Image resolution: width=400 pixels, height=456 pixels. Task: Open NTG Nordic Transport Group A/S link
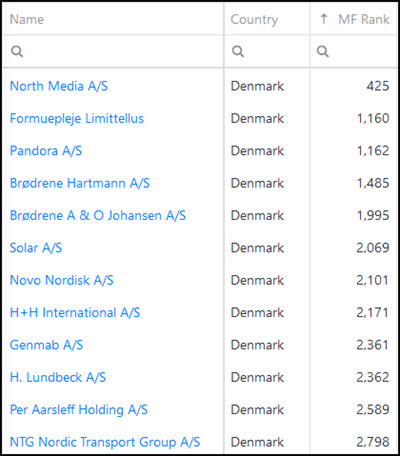coord(105,442)
